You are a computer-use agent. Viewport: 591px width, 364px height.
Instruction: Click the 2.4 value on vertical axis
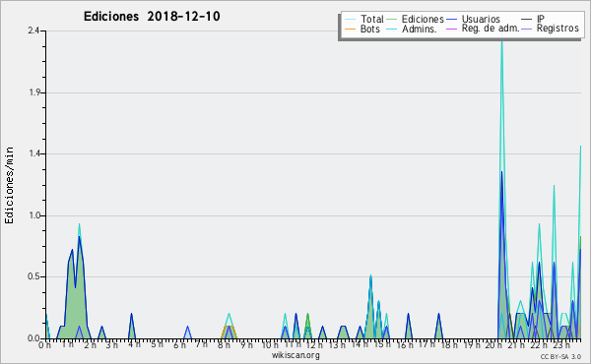point(33,30)
